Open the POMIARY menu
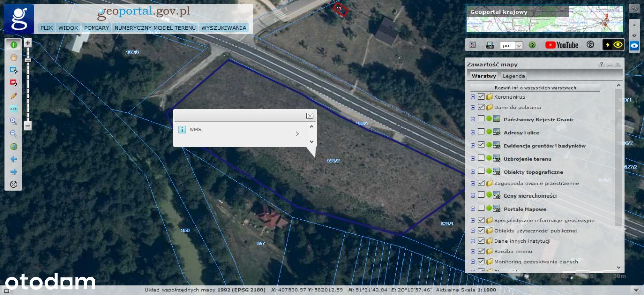The image size is (644, 295). [x=97, y=28]
